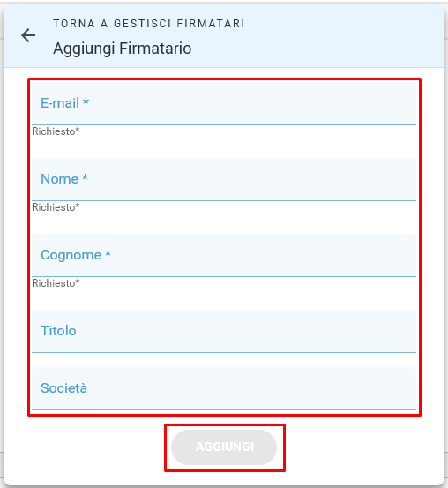
Task: Click the asterisk next to Cognome
Action: (x=108, y=253)
